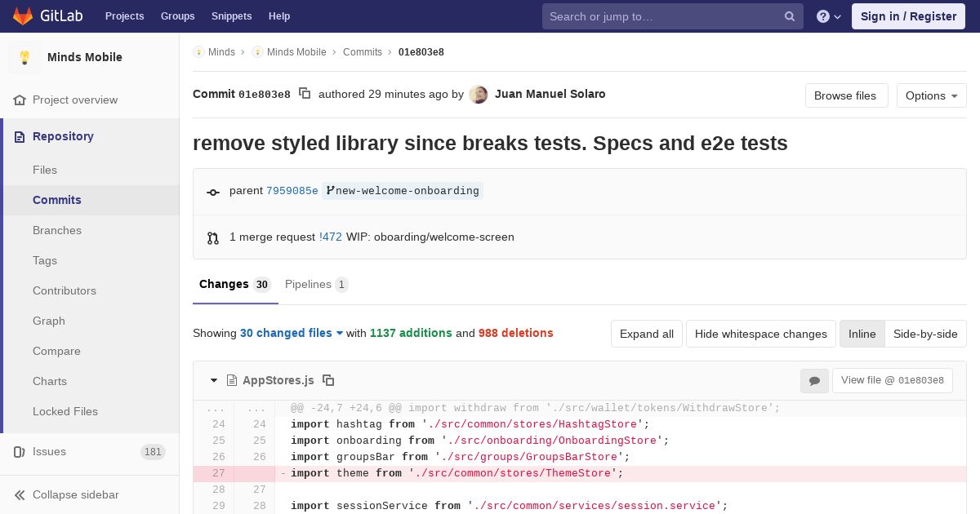Open the help question mark menu
Image resolution: width=980 pixels, height=514 pixels.
(x=829, y=16)
